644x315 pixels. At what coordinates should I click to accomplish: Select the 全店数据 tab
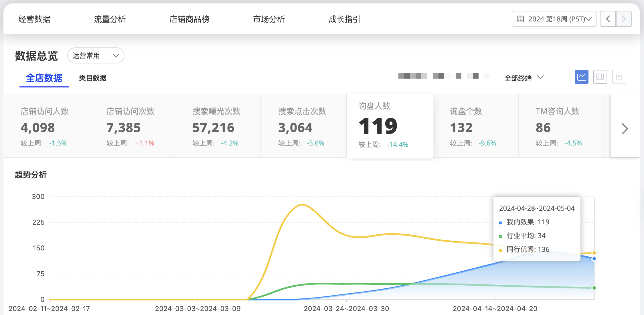coord(44,78)
